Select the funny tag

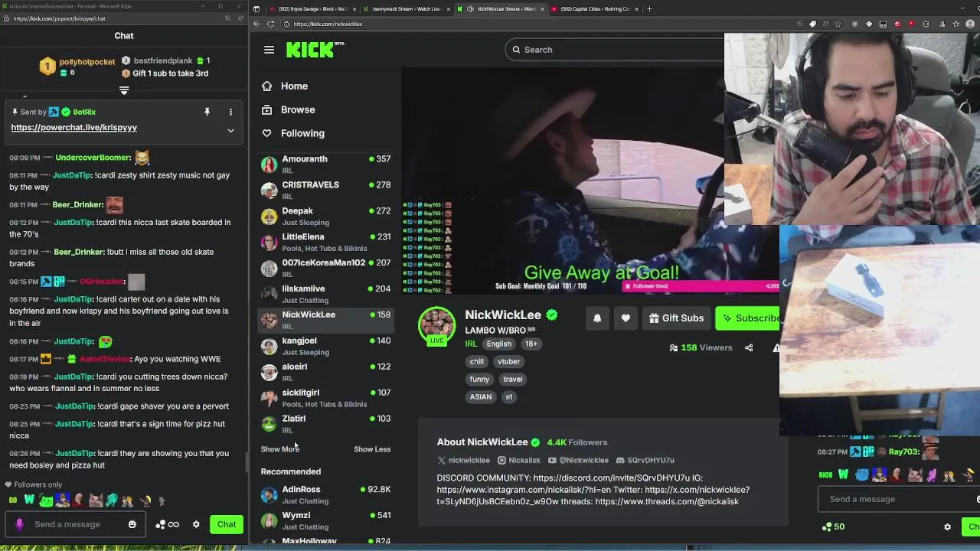point(479,379)
